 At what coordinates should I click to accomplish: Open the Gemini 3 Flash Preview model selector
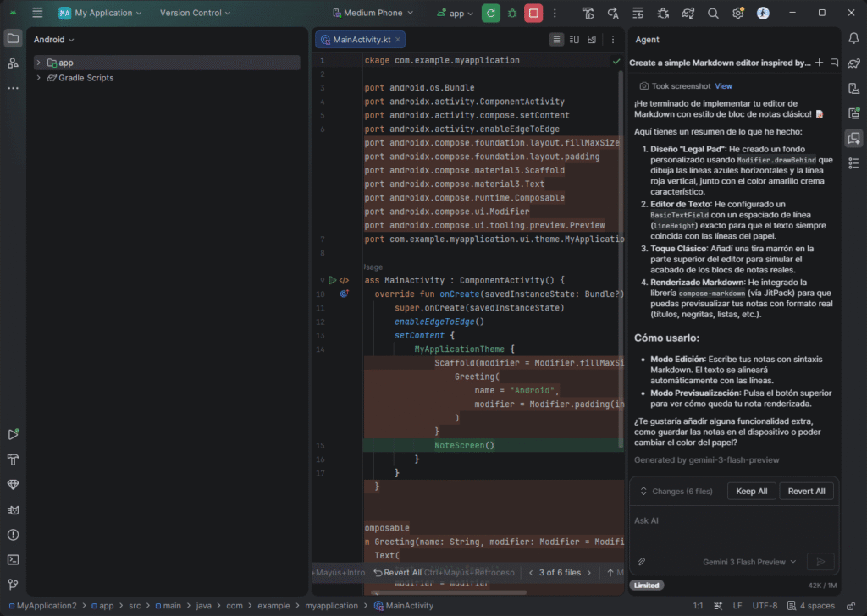(749, 562)
